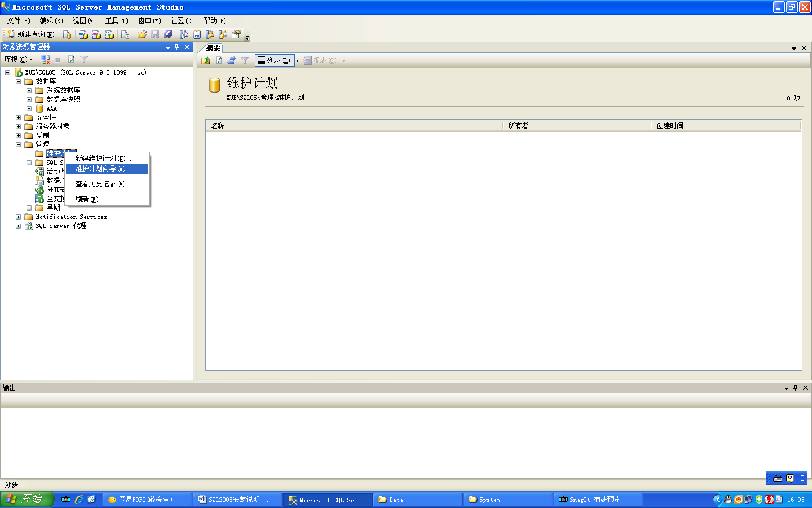Click the Filter icon in Object Explorer toolbar
Image resolution: width=812 pixels, height=508 pixels.
[84, 59]
